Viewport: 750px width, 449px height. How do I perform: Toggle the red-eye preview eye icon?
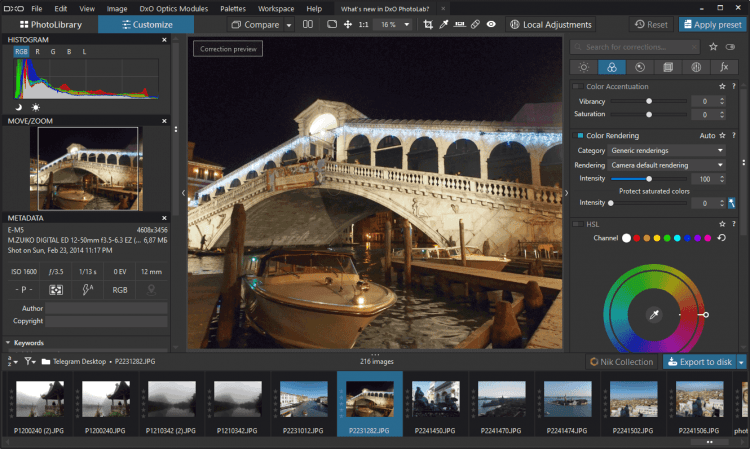click(x=491, y=24)
